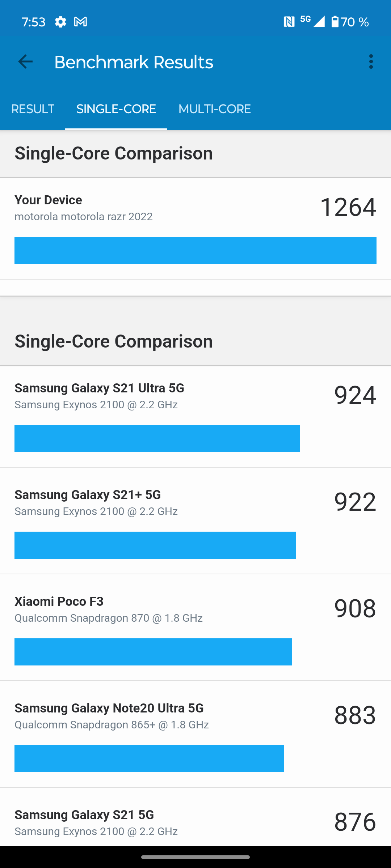Select the Samsung Galaxy S21 Ultra 5G entry
The image size is (391, 868).
pos(99,388)
